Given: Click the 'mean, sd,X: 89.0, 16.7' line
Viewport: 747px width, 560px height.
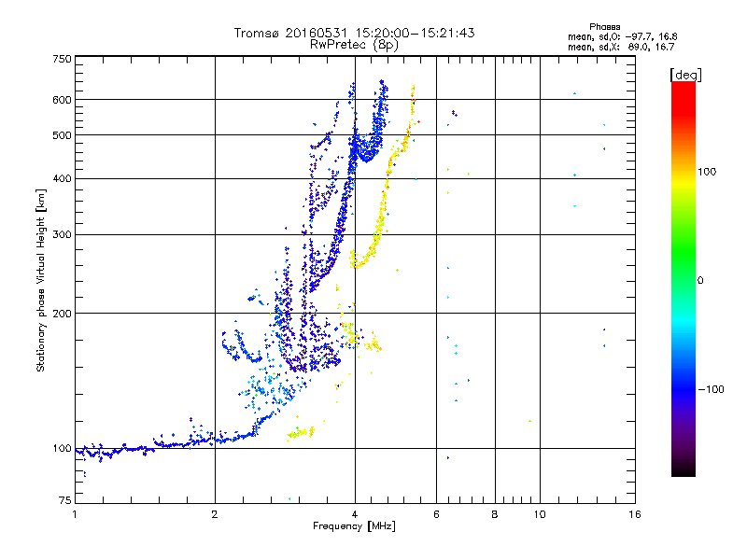Looking at the screenshot, I should (x=621, y=47).
